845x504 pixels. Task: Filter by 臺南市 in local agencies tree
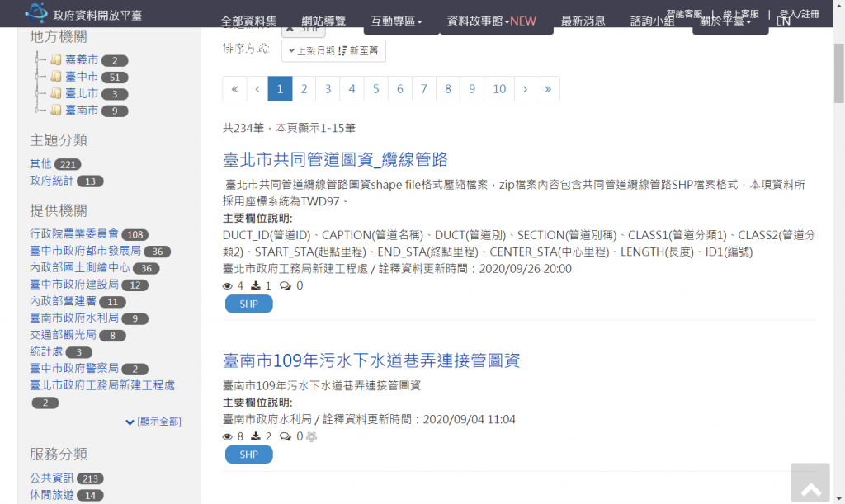coord(82,110)
